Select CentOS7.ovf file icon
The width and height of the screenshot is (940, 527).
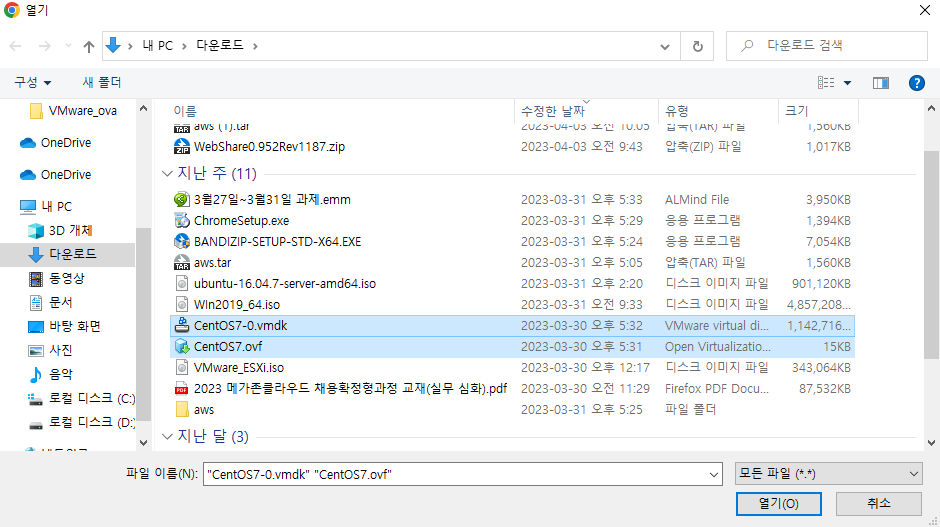(182, 347)
